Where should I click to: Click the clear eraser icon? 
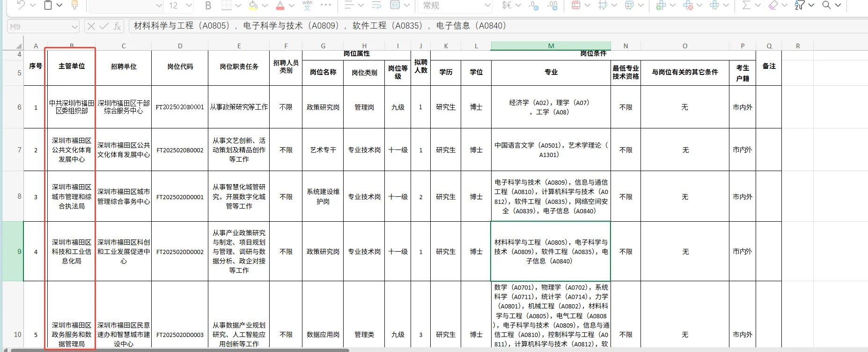pyautogui.click(x=773, y=5)
